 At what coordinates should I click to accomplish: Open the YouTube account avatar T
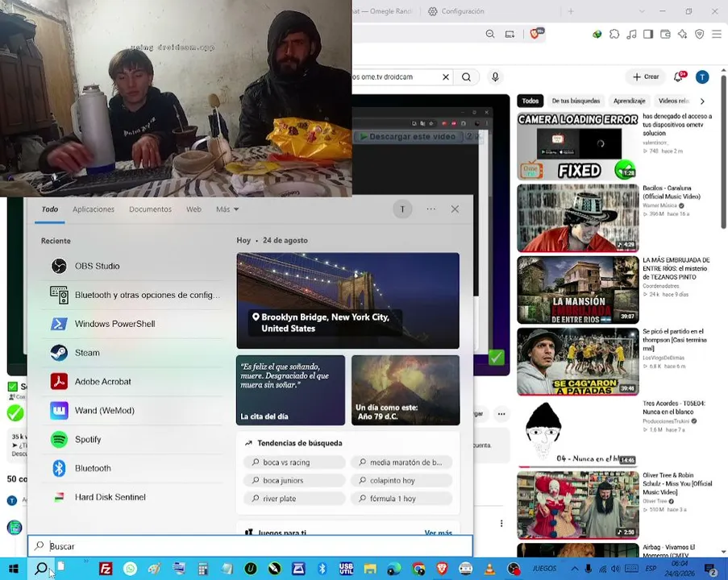point(702,77)
